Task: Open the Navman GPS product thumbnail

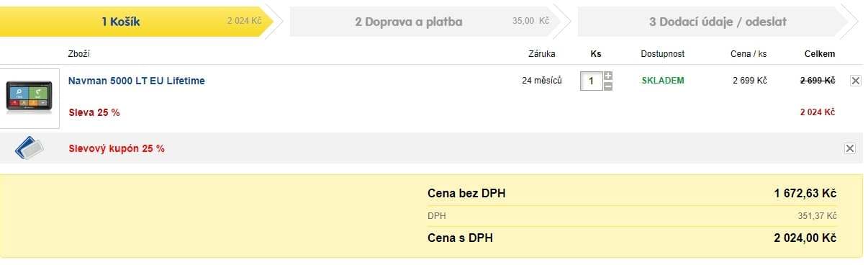Action: (30, 98)
